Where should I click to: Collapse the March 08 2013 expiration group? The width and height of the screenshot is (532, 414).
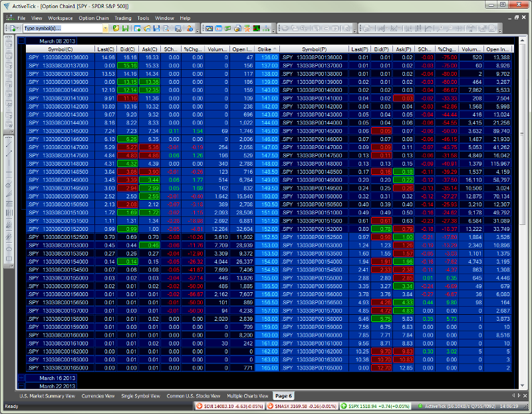[21, 41]
